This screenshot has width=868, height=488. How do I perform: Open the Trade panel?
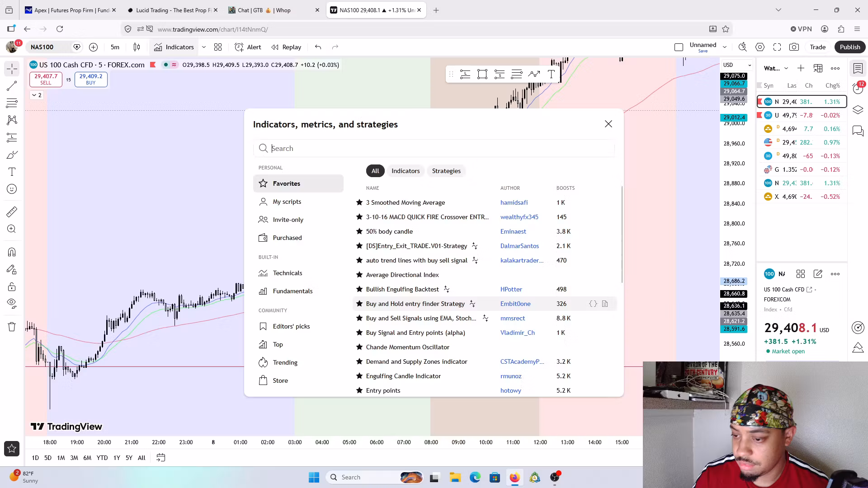pos(817,47)
